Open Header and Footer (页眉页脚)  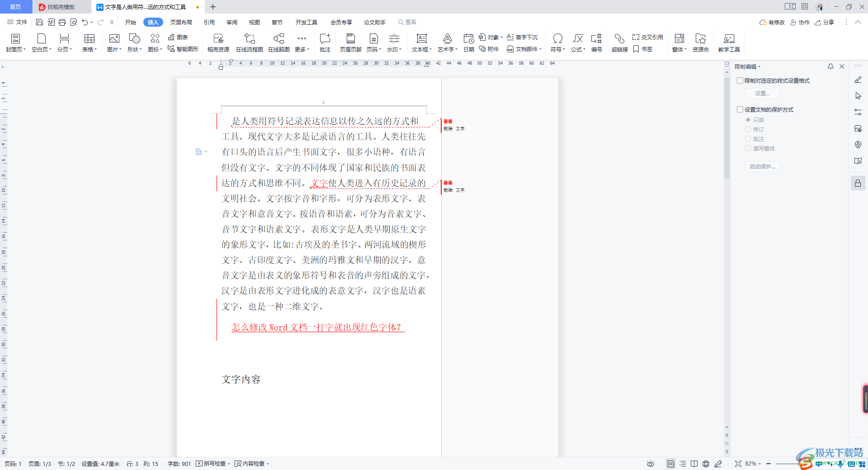coord(351,43)
